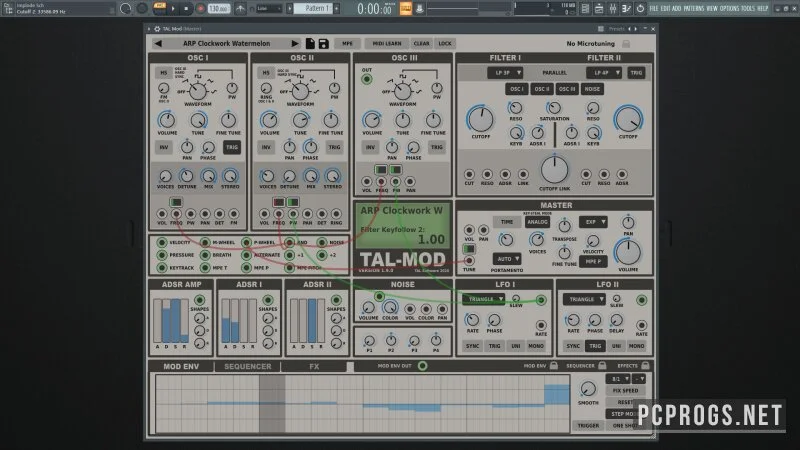This screenshot has width=800, height=450.
Task: Click the CLEAR button
Action: click(x=421, y=44)
